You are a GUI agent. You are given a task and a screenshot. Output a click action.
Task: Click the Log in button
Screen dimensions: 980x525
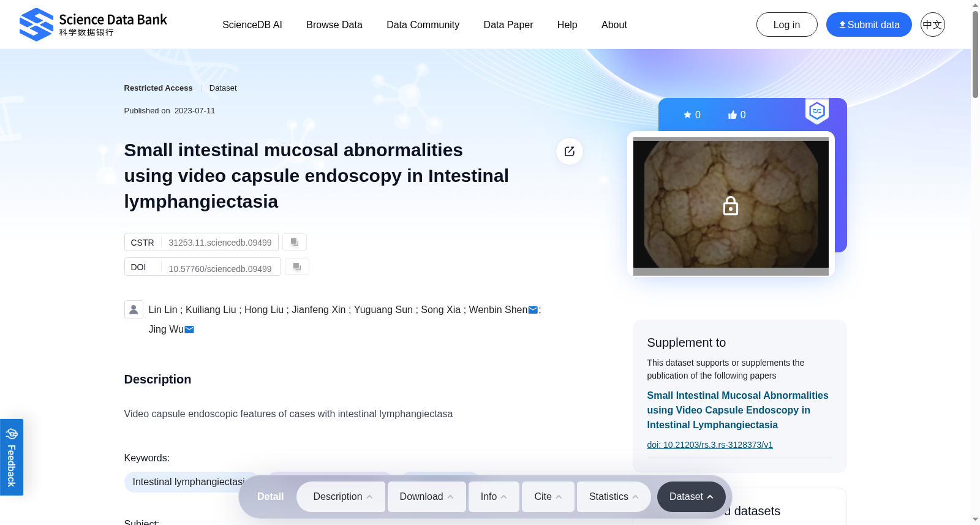click(x=787, y=25)
